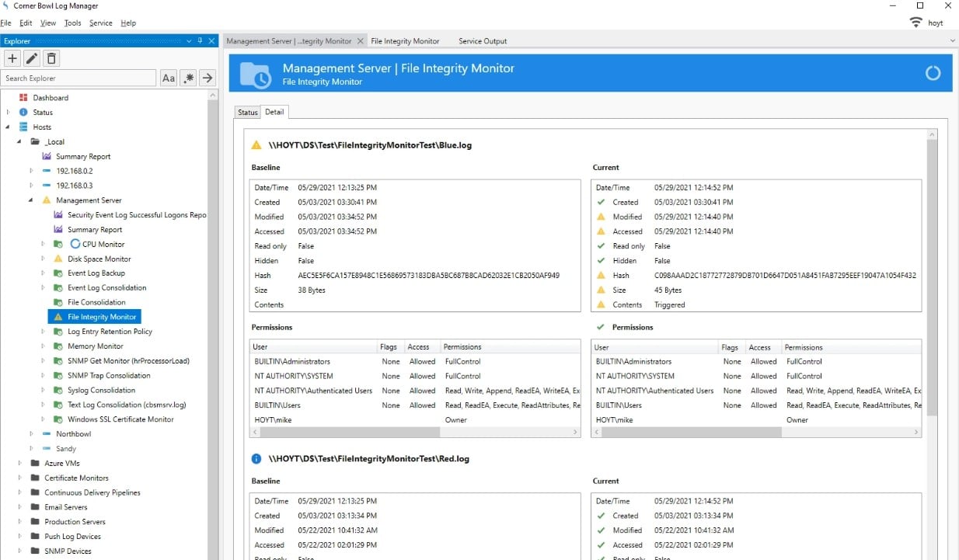This screenshot has width=959, height=560.
Task: Click the Access column header in Current permissions
Action: coord(764,347)
